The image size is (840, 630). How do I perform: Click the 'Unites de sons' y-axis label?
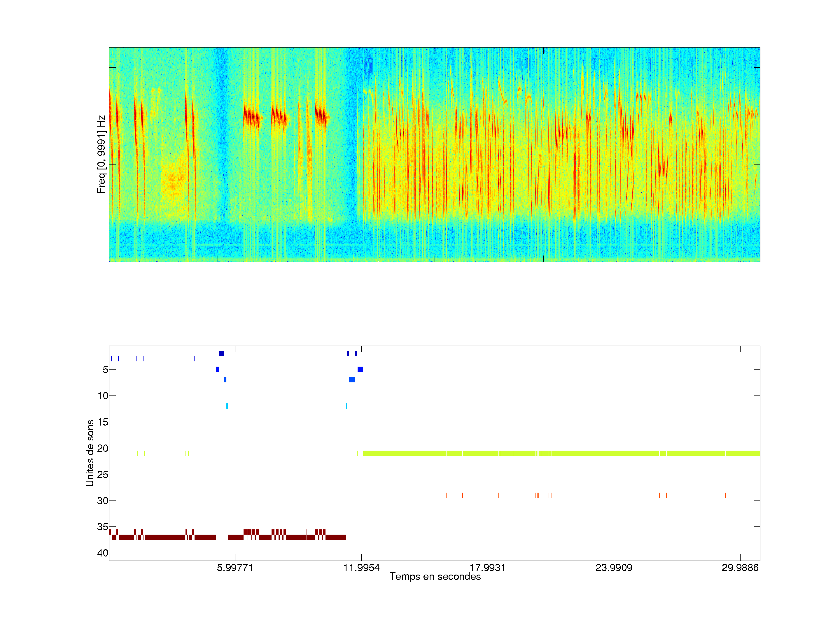pyautogui.click(x=90, y=453)
